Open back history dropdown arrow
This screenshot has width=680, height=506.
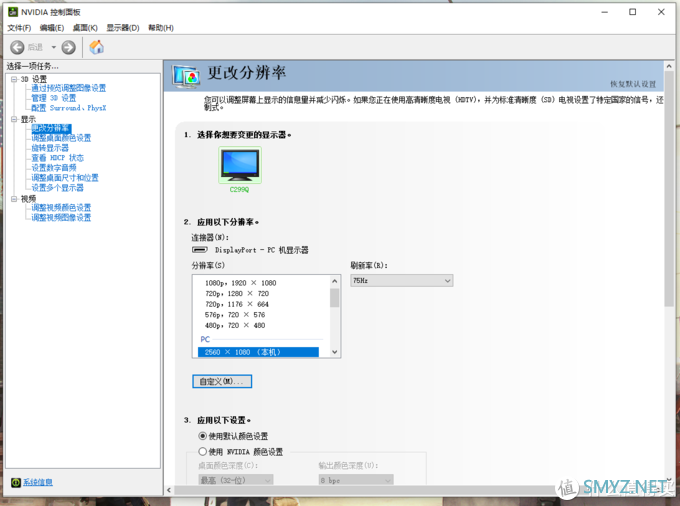54,47
